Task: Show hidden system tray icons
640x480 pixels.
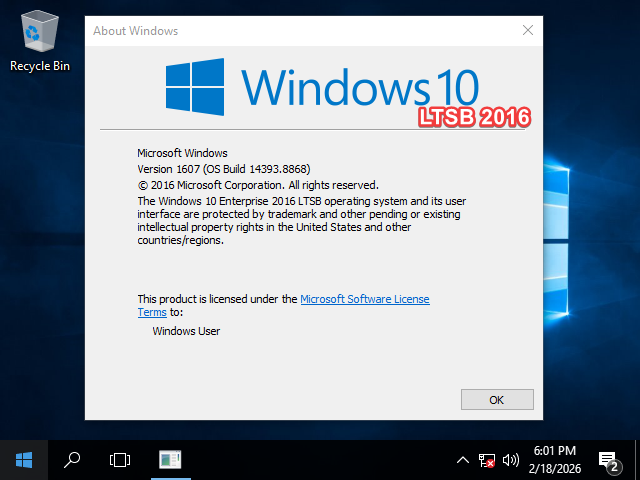Action: point(462,460)
